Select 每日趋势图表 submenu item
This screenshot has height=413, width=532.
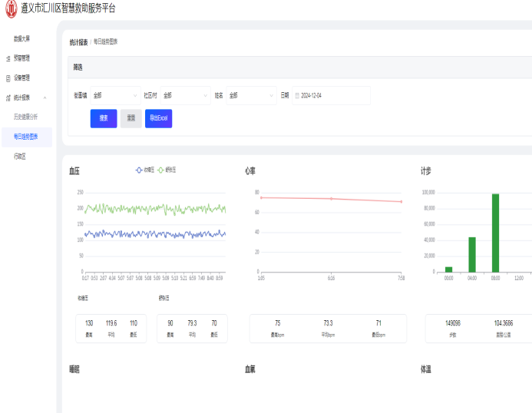pos(26,137)
